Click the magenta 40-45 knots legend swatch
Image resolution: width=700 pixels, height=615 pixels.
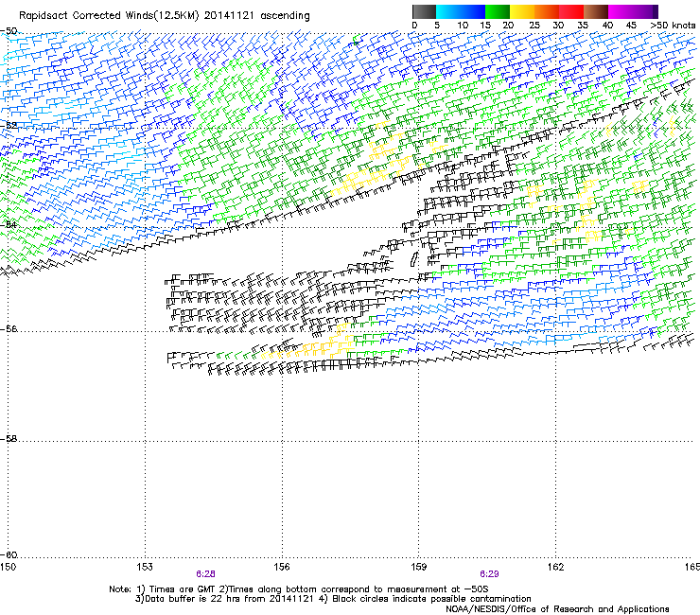click(x=621, y=11)
